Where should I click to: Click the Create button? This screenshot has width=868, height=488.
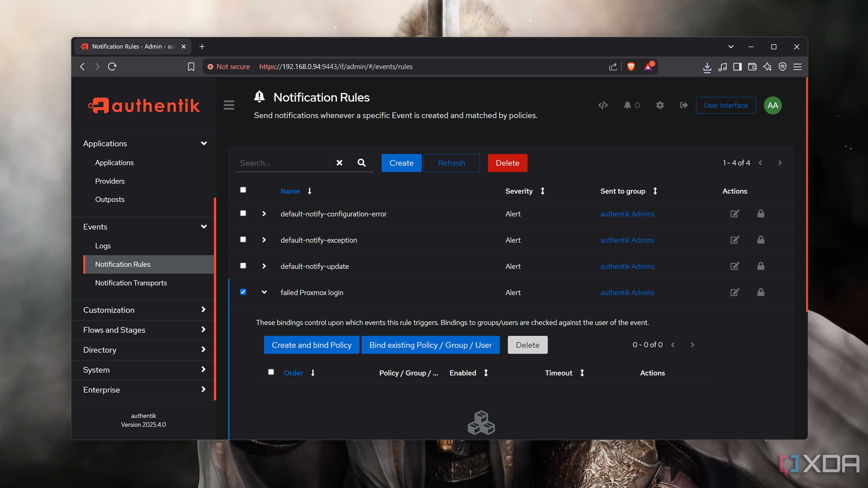tap(401, 163)
